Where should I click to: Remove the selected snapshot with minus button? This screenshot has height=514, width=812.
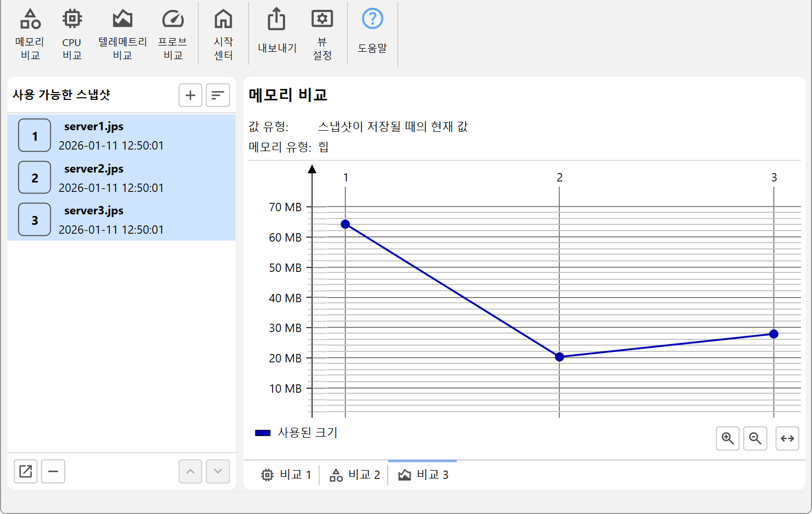(x=53, y=471)
